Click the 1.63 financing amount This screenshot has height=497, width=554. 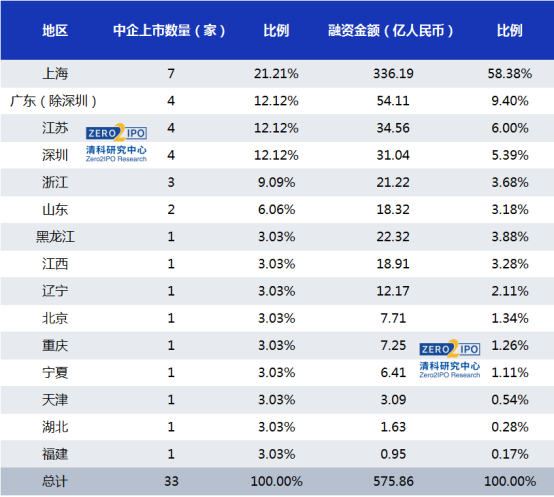click(393, 427)
